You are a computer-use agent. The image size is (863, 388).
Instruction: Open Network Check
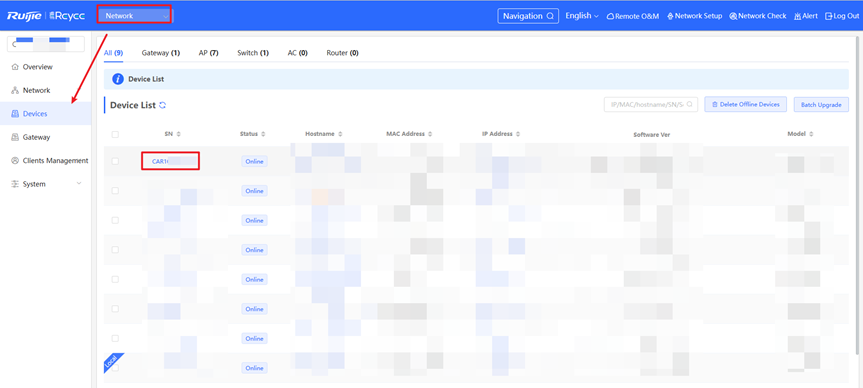(758, 16)
